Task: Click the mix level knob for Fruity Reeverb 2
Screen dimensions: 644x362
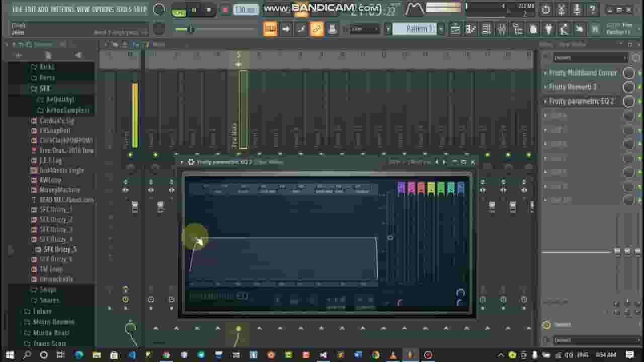Action: [x=628, y=87]
